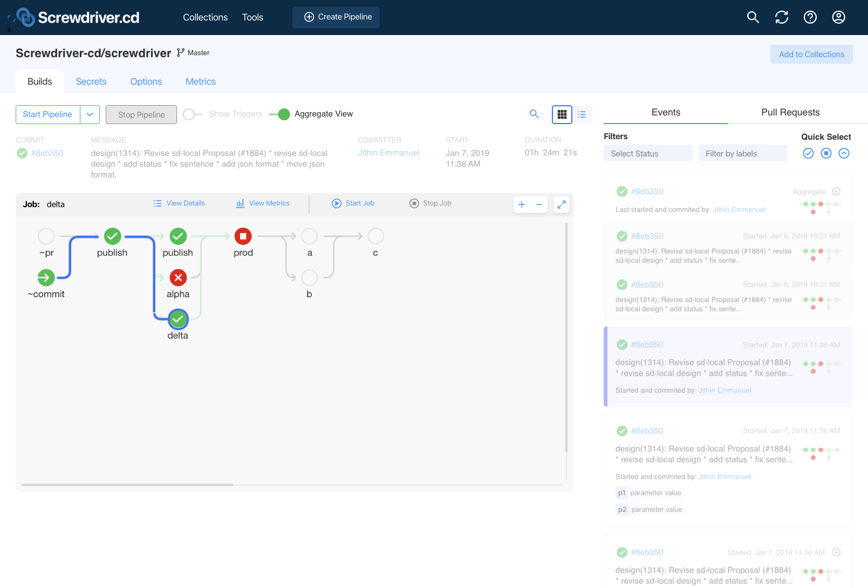The height and width of the screenshot is (588, 868).
Task: Click View Metrics for delta job
Action: (263, 203)
